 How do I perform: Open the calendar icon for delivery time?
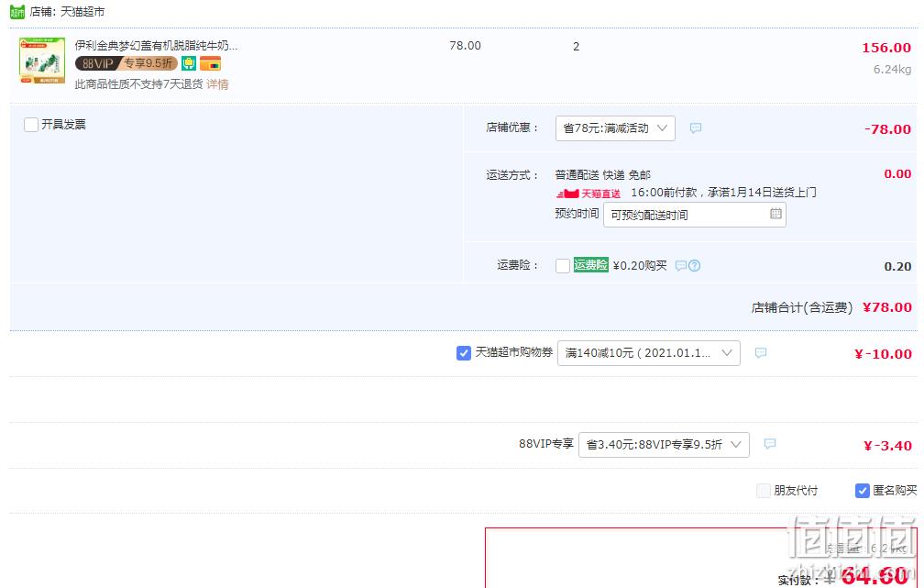(x=775, y=214)
